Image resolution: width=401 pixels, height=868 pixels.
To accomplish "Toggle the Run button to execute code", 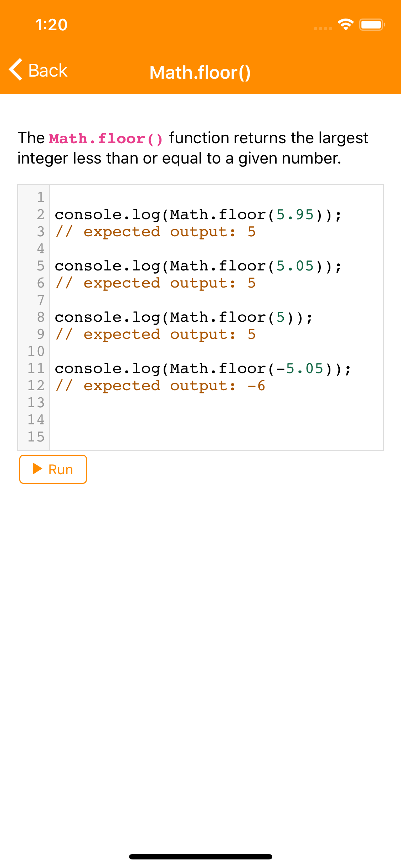I will point(52,469).
